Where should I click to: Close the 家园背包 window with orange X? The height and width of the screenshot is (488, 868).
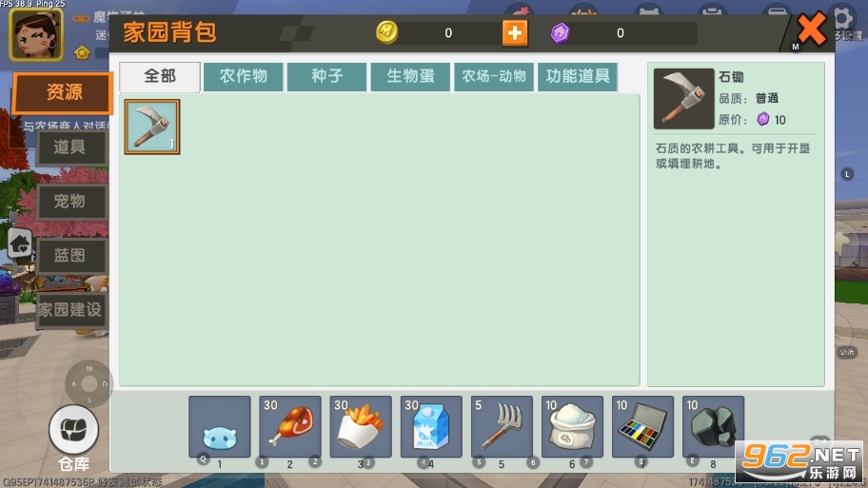(811, 30)
